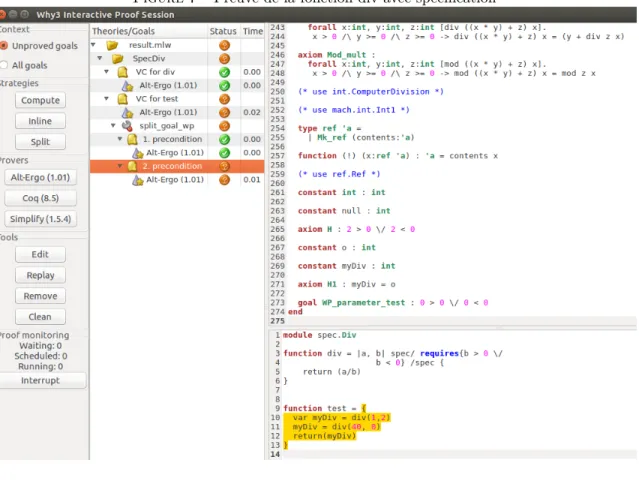Click the orange unknown status icon for VC for test
Screen dimensions: 639x481
224,99
